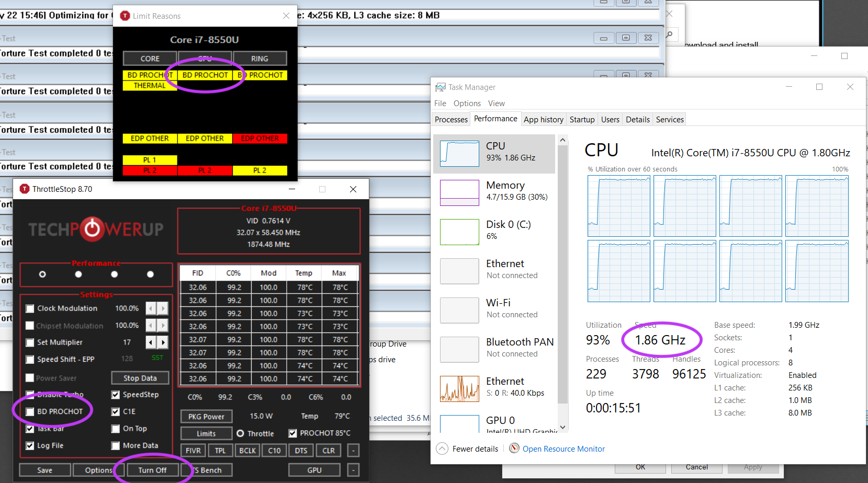Uncheck the SpeedStep option
Screen dimensions: 868x483
click(x=116, y=395)
